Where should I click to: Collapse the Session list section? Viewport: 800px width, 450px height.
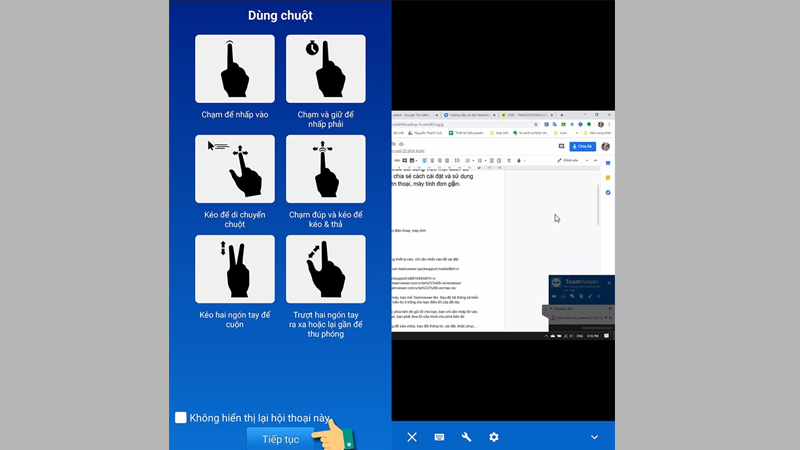(551, 309)
